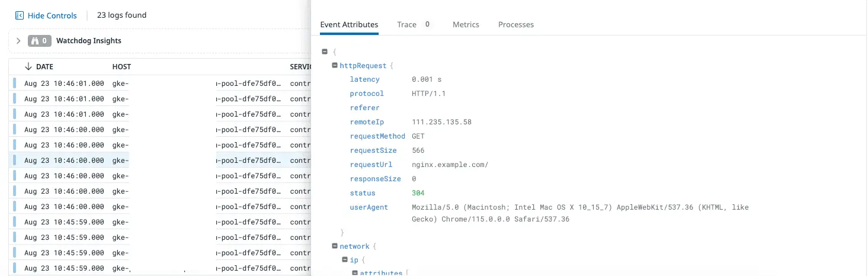Viewport: 868px width, 276px height.
Task: Click the Hide Controls panel icon
Action: point(20,15)
